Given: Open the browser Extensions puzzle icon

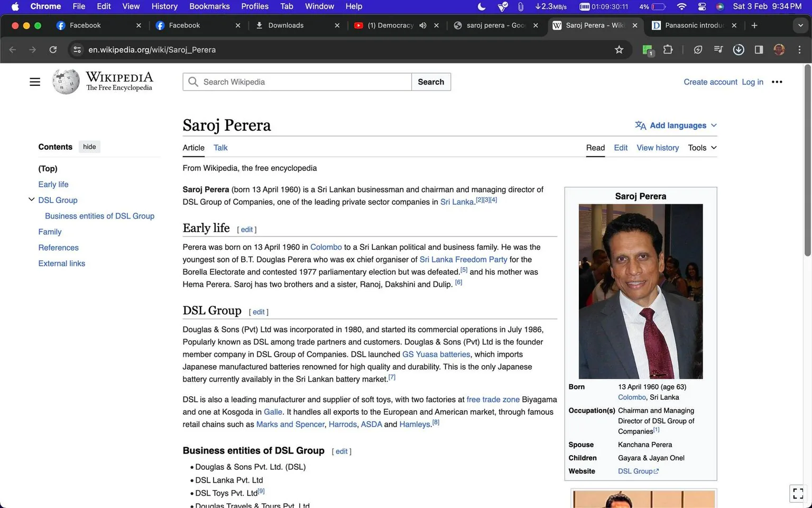Looking at the screenshot, I should [668, 49].
